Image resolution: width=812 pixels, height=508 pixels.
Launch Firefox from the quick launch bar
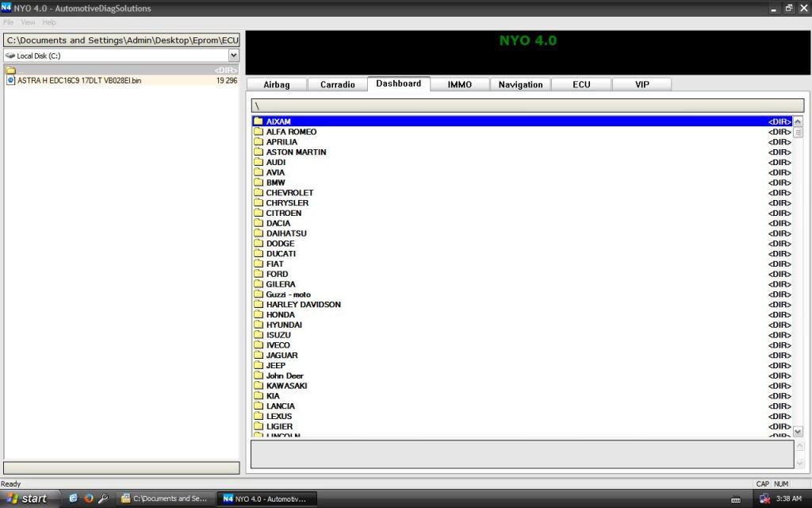coord(88,498)
